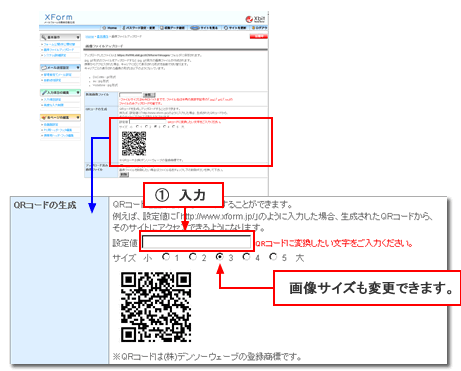
Task: Click the blue view-site icon in navigation bar
Action: point(195,28)
